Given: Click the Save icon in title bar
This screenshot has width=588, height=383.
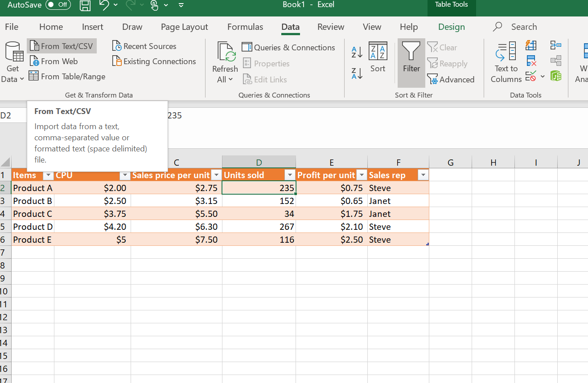Looking at the screenshot, I should click(x=85, y=5).
